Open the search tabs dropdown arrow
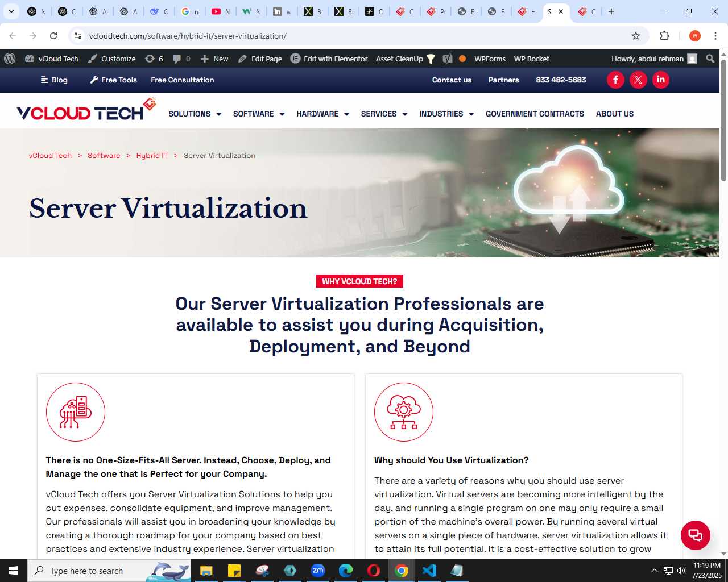The height and width of the screenshot is (582, 728). pos(11,11)
